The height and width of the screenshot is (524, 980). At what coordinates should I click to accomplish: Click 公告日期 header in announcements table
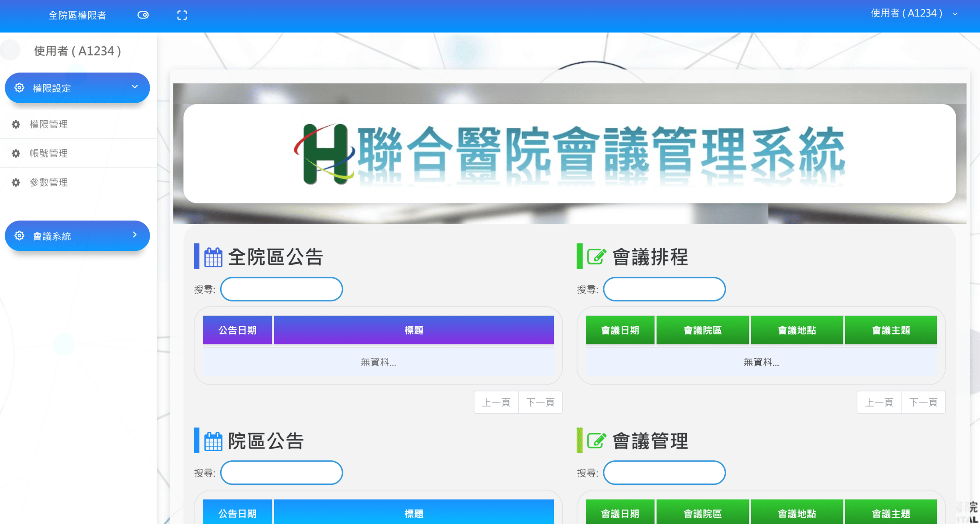tap(237, 330)
